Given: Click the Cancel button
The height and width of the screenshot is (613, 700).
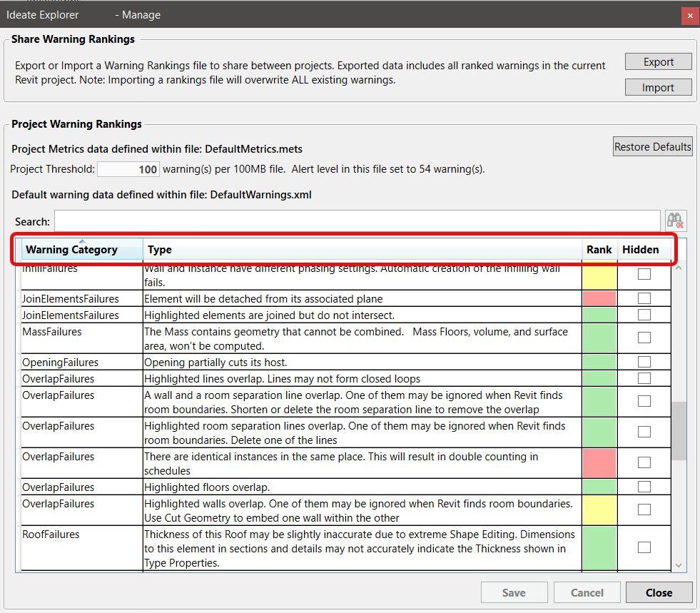Looking at the screenshot, I should 587,592.
